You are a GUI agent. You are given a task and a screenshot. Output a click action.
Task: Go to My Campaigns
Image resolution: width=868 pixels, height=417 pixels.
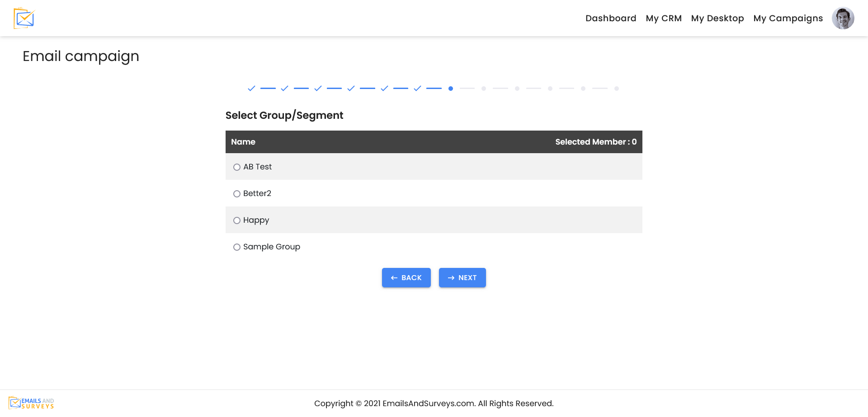(x=788, y=18)
